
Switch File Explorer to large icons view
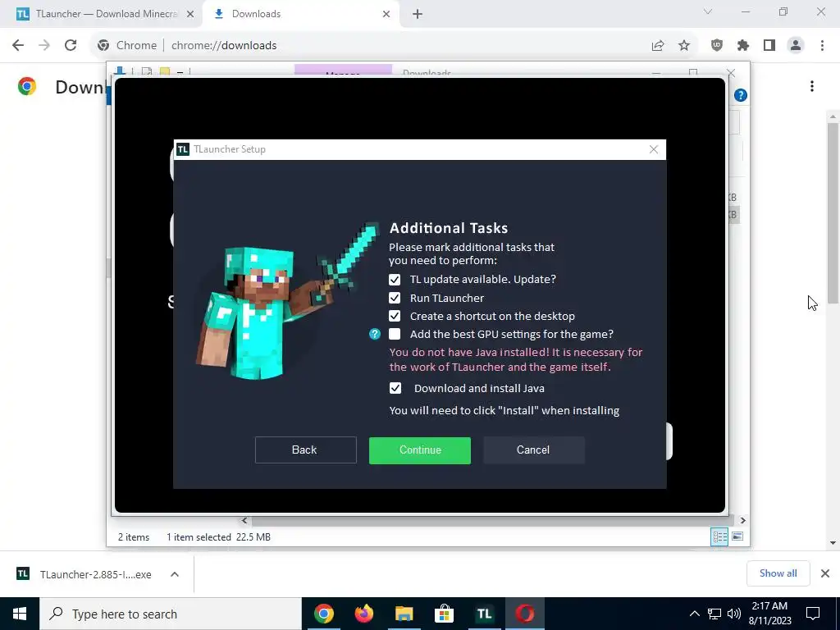coord(737,536)
